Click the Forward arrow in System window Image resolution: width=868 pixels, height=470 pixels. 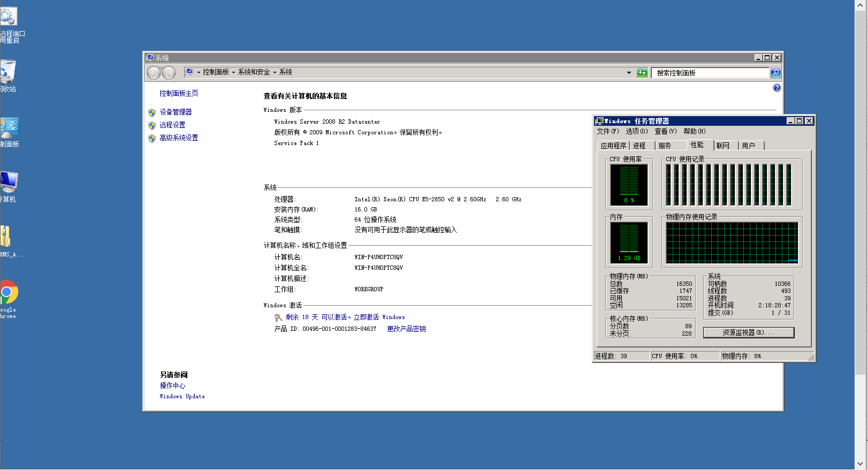(169, 73)
